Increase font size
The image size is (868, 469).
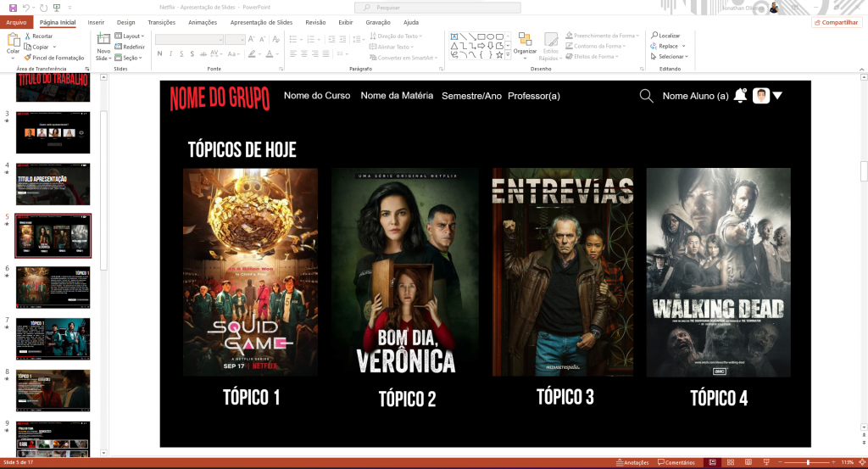(251, 39)
